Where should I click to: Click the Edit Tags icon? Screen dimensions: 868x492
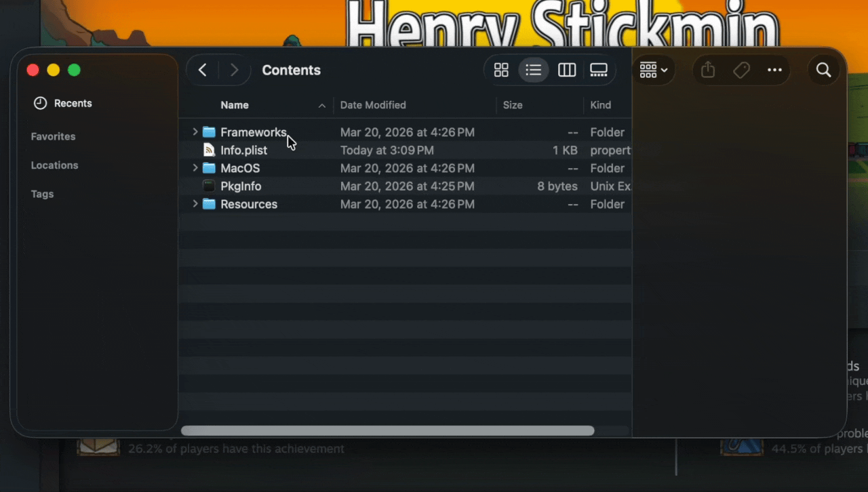point(741,70)
